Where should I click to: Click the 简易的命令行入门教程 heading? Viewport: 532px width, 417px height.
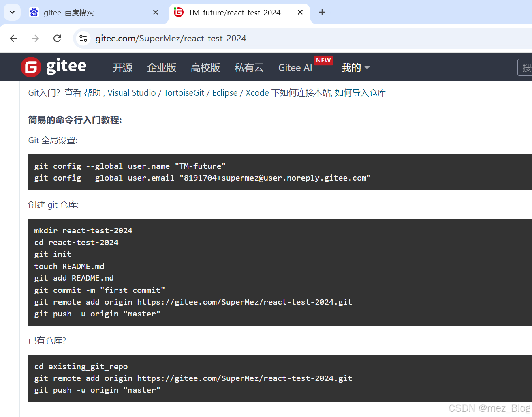click(x=75, y=120)
